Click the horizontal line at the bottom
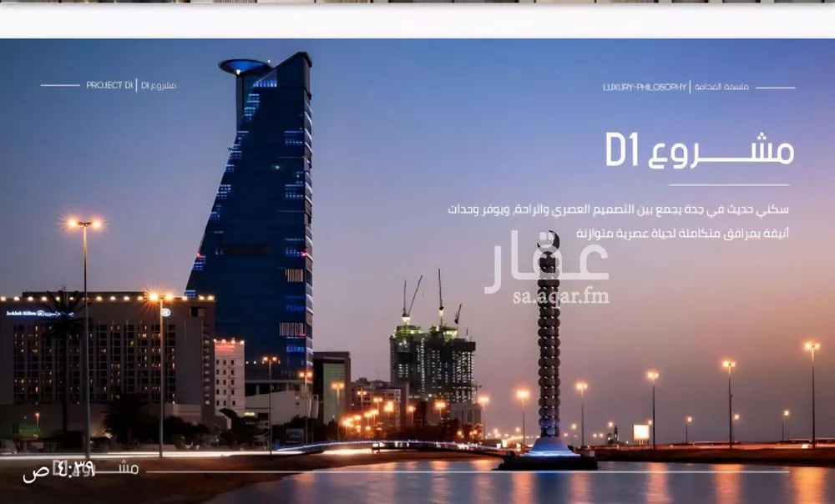The height and width of the screenshot is (504, 835). (x=468, y=472)
